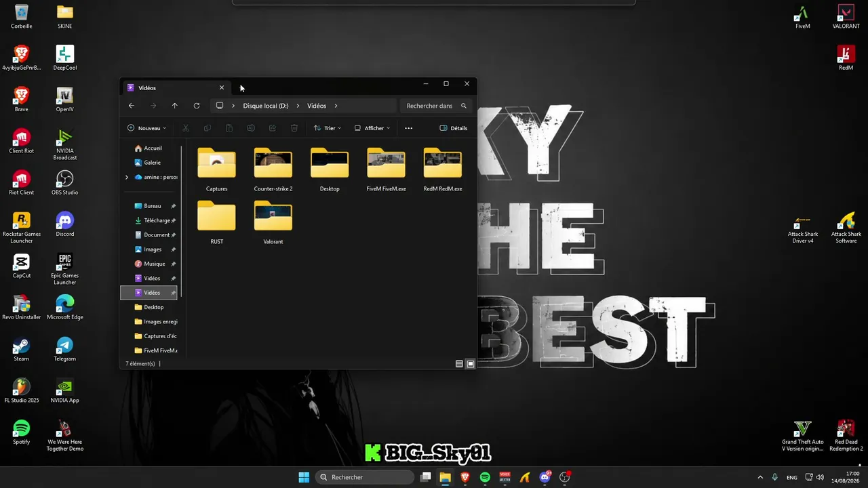Close the Vidéos Explorer tab
The height and width of the screenshot is (488, 868).
(x=222, y=87)
